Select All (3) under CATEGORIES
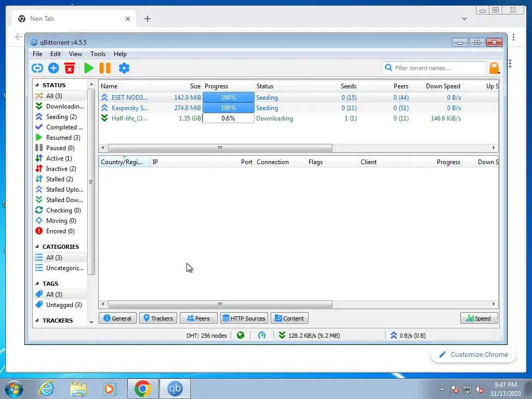 tap(60, 258)
